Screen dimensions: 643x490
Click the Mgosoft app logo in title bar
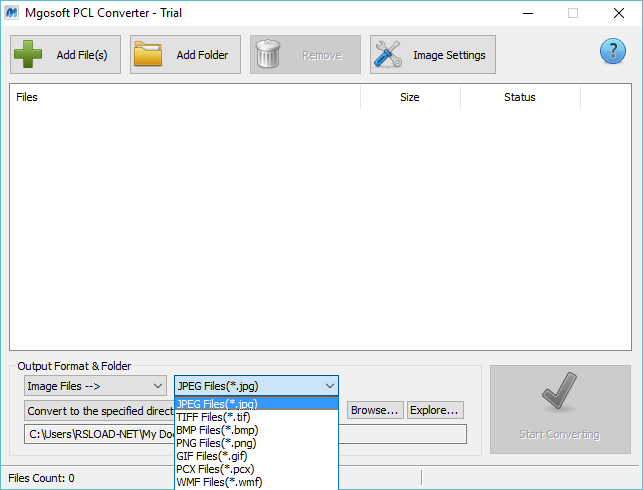click(11, 13)
